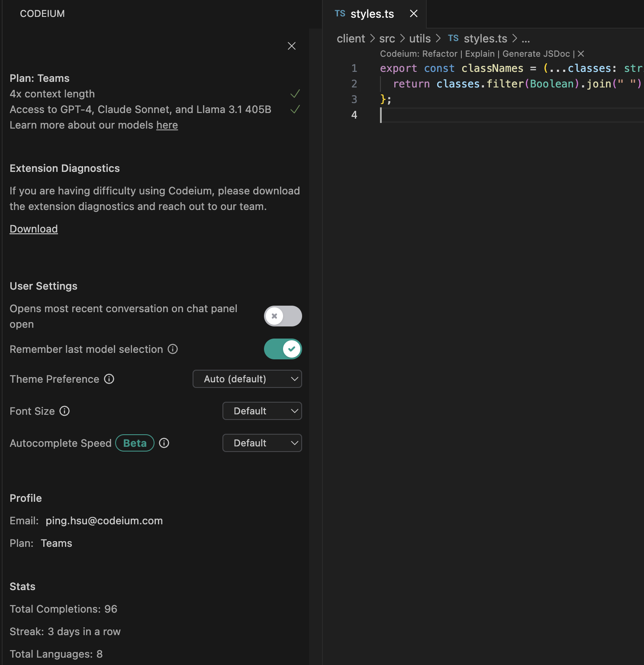Click the Boolean argument in line 2
The width and height of the screenshot is (644, 665).
click(x=552, y=84)
